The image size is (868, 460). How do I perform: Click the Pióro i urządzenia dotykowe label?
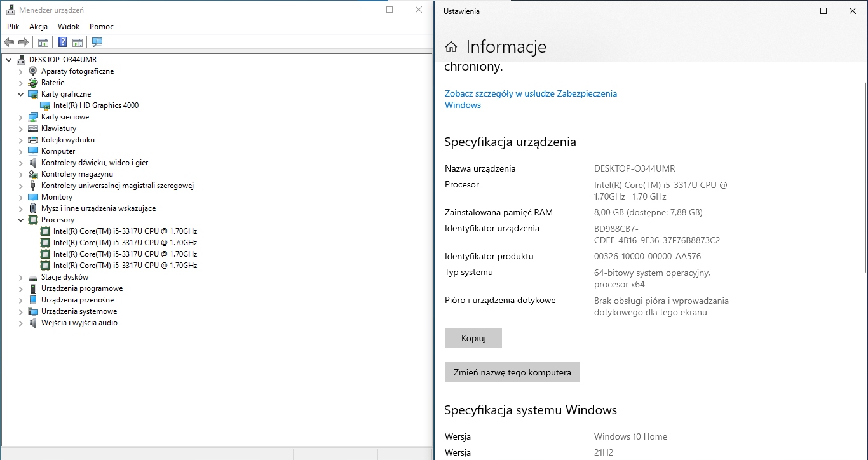[500, 301]
